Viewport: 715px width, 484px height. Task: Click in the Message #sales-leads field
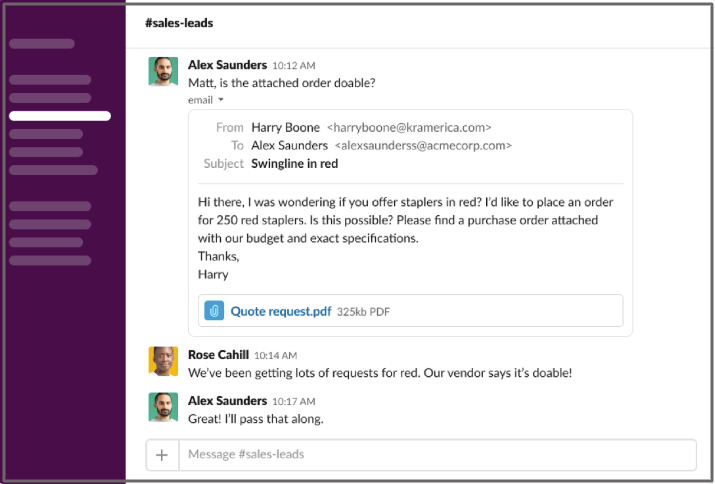(x=436, y=454)
